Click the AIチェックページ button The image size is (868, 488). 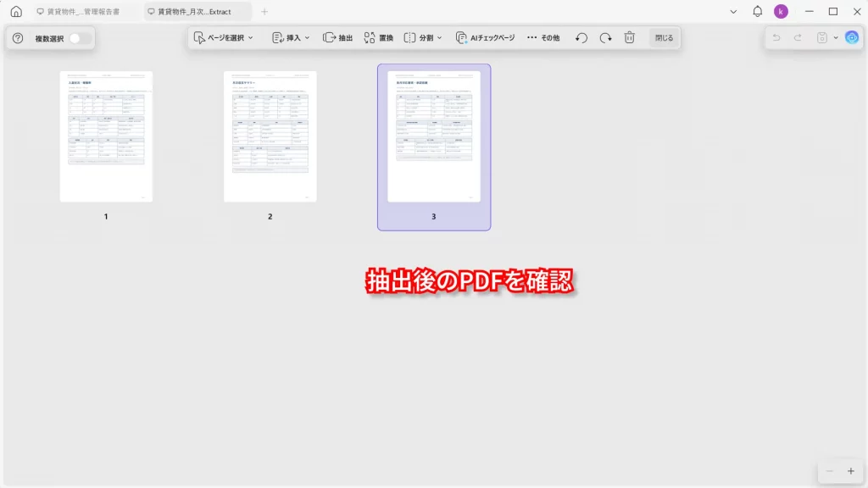click(x=486, y=37)
